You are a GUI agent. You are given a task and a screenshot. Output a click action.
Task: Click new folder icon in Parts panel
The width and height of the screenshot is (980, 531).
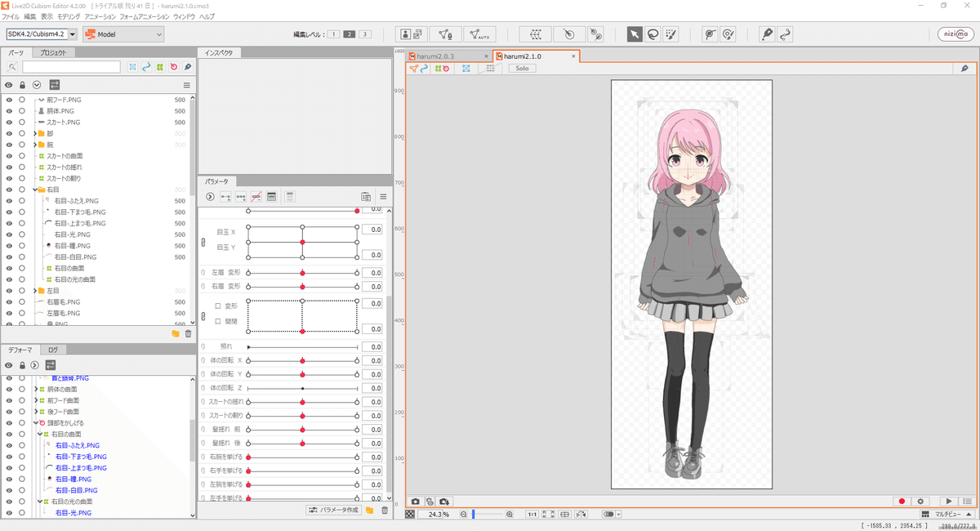175,333
